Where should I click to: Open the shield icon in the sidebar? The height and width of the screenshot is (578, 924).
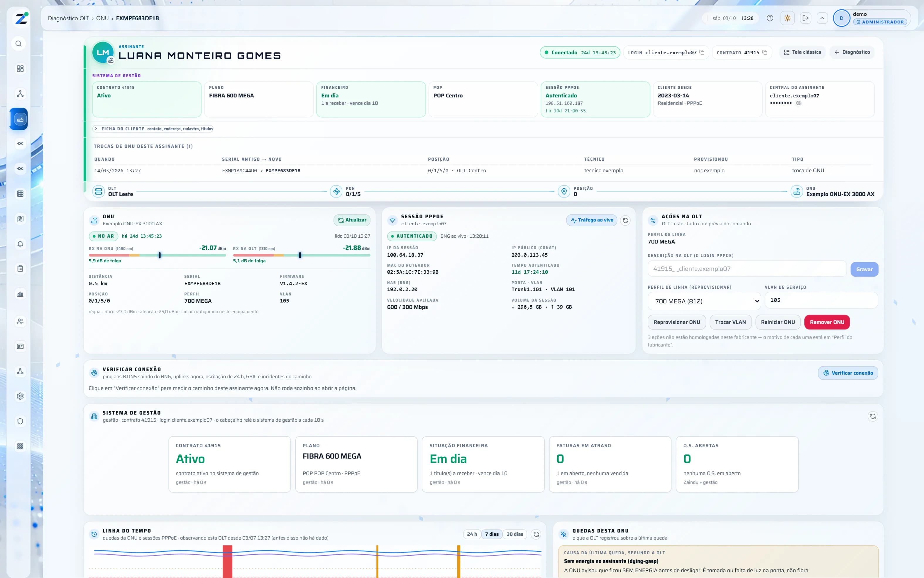tap(20, 421)
